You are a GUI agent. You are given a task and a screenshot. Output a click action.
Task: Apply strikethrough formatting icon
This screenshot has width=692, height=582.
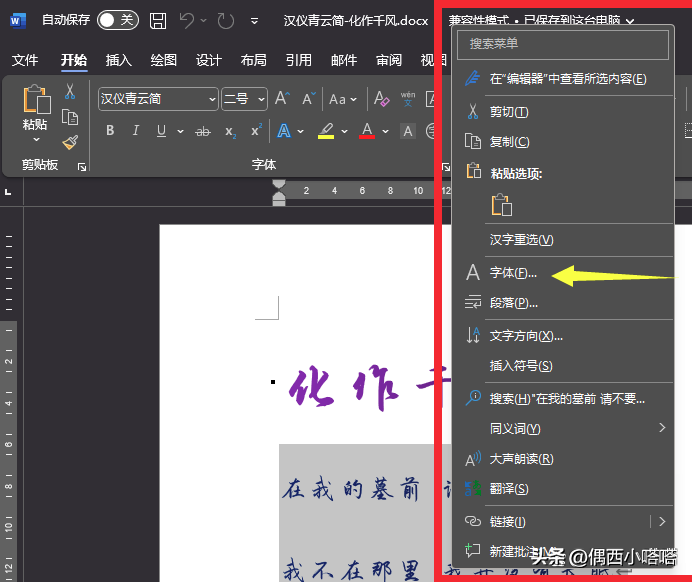(203, 131)
